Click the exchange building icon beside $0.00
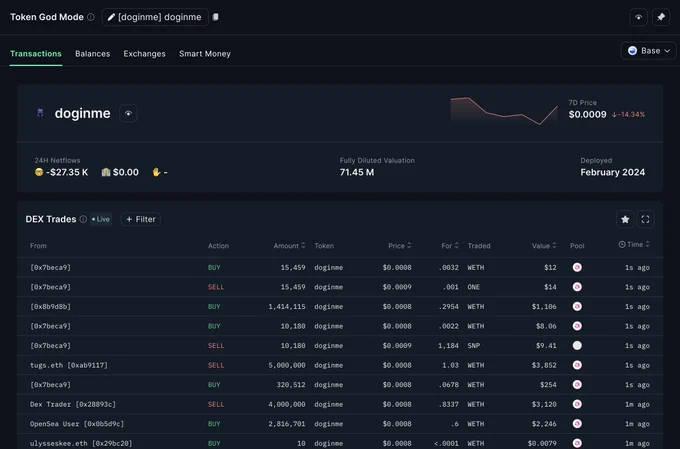Image resolution: width=680 pixels, height=449 pixels. click(106, 173)
